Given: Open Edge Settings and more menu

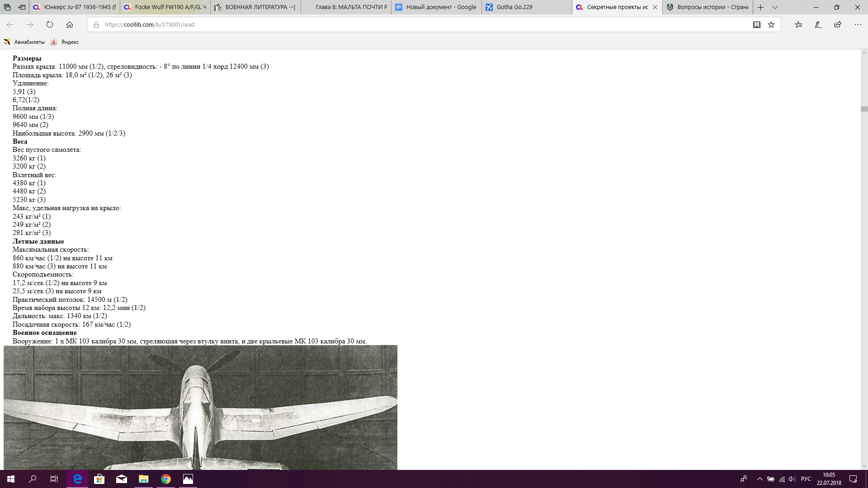Looking at the screenshot, I should pyautogui.click(x=858, y=25).
